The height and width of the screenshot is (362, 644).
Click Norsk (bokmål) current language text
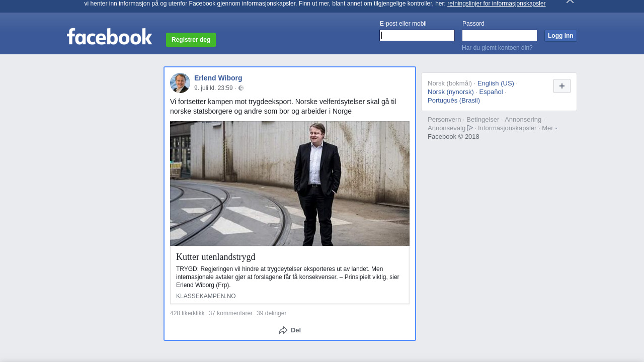[x=450, y=83]
